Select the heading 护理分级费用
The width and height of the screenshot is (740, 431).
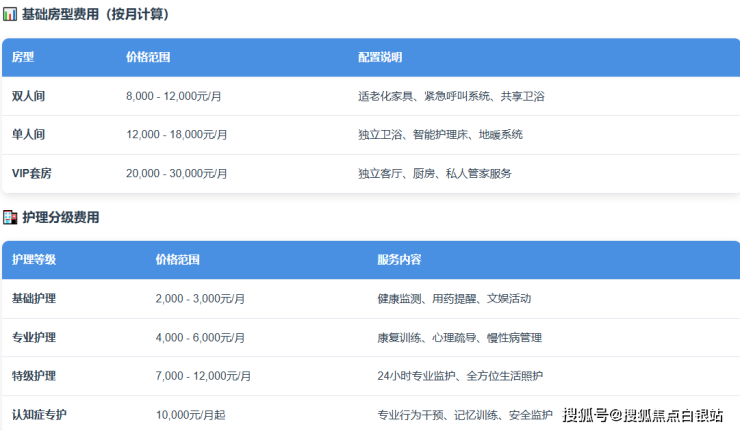60,218
